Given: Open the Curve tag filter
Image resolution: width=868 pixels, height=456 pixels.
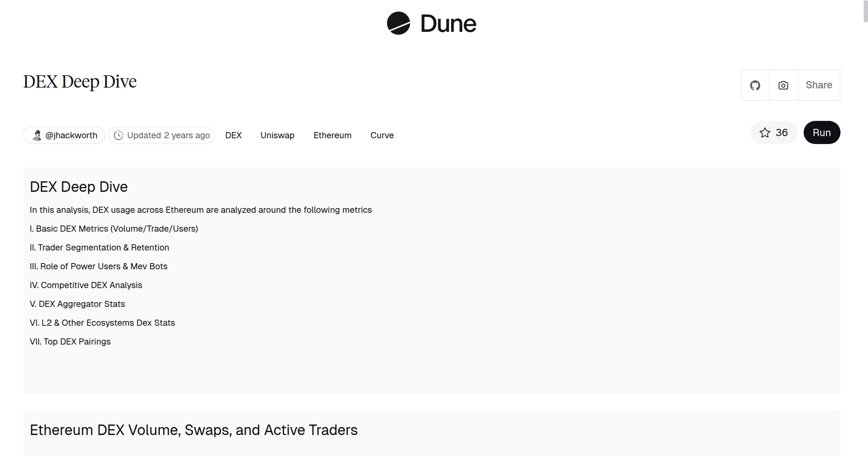Looking at the screenshot, I should click(x=382, y=135).
